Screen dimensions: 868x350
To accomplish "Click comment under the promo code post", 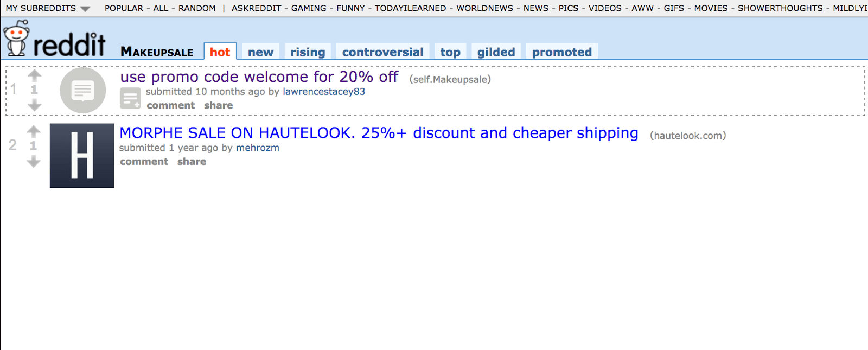I will pos(171,105).
